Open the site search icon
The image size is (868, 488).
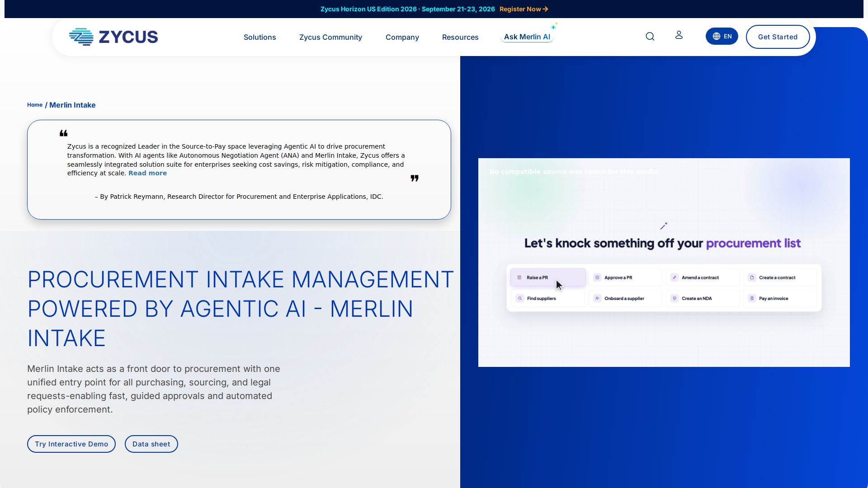click(650, 37)
